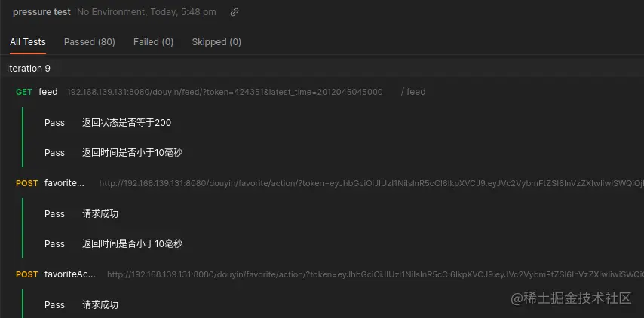
Task: Open the GET feed request entry
Action: 48,92
